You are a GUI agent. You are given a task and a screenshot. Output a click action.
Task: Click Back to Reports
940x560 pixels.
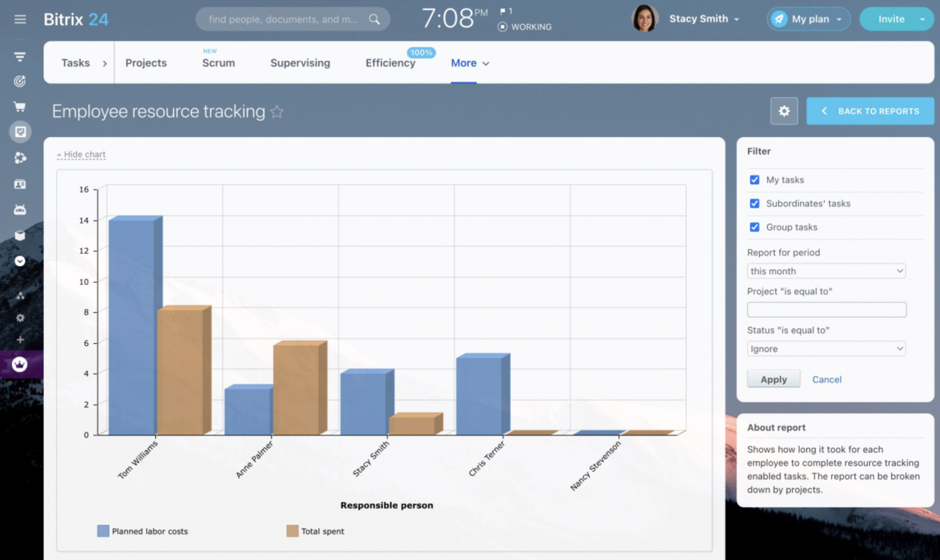coord(870,111)
